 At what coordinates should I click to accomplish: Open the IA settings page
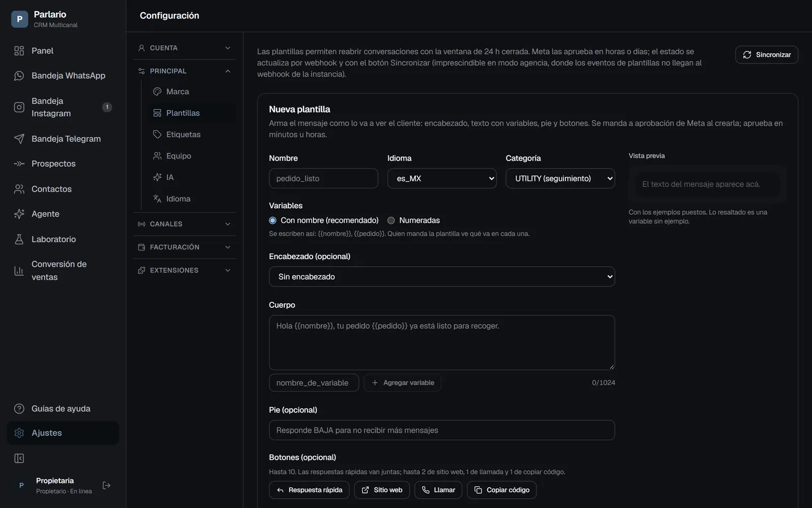click(x=191, y=177)
